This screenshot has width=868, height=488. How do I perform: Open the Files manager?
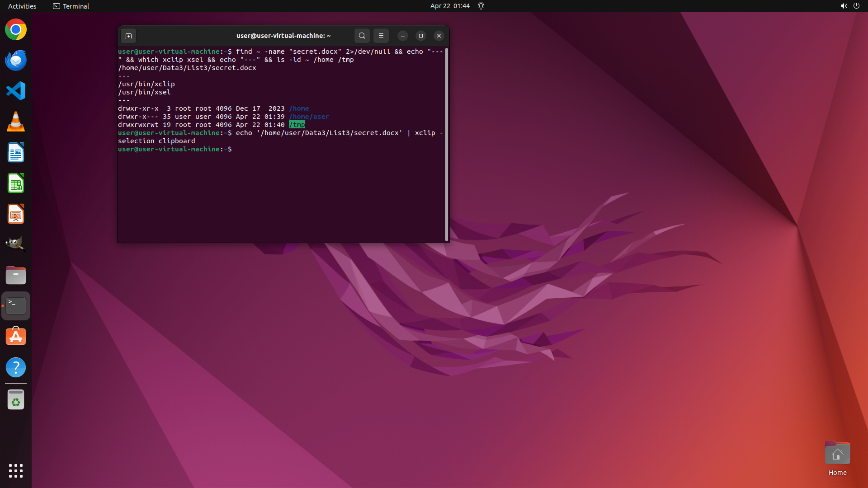pos(16,275)
